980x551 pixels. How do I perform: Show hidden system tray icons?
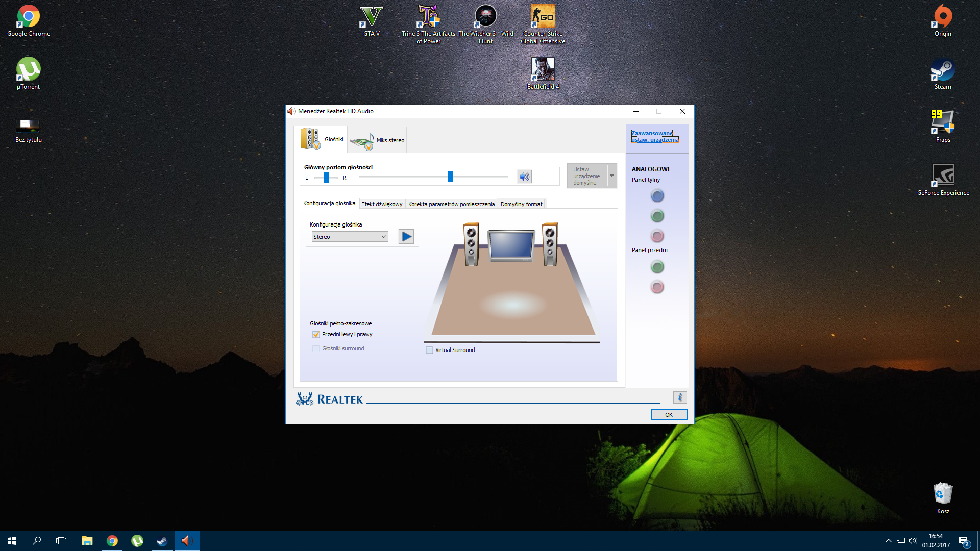[x=888, y=541]
